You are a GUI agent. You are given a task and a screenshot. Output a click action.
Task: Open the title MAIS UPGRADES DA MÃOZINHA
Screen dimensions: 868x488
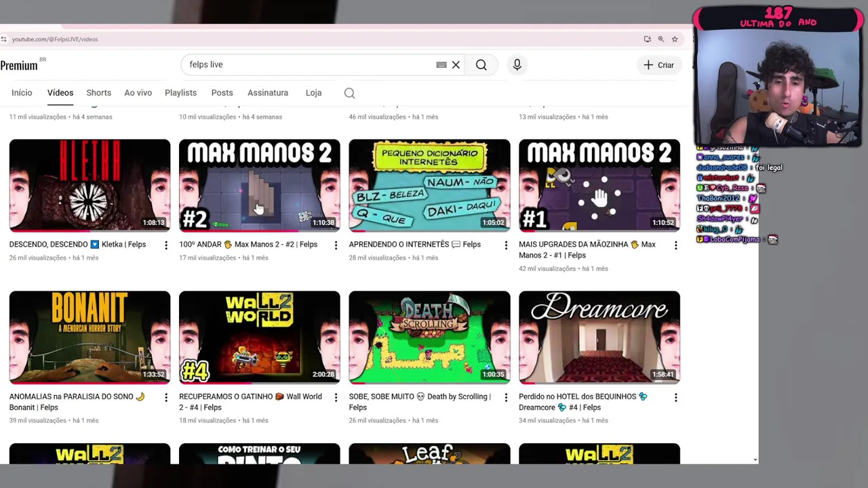(x=587, y=250)
